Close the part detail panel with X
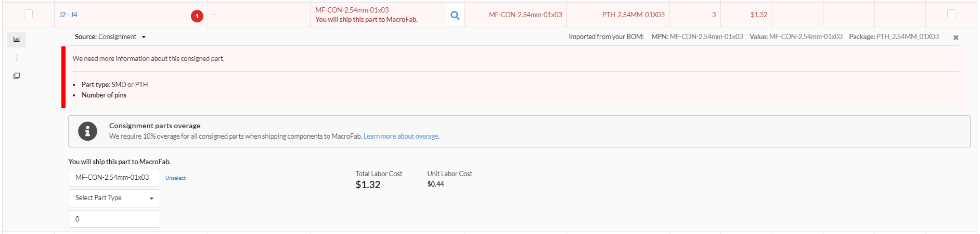 [x=956, y=38]
